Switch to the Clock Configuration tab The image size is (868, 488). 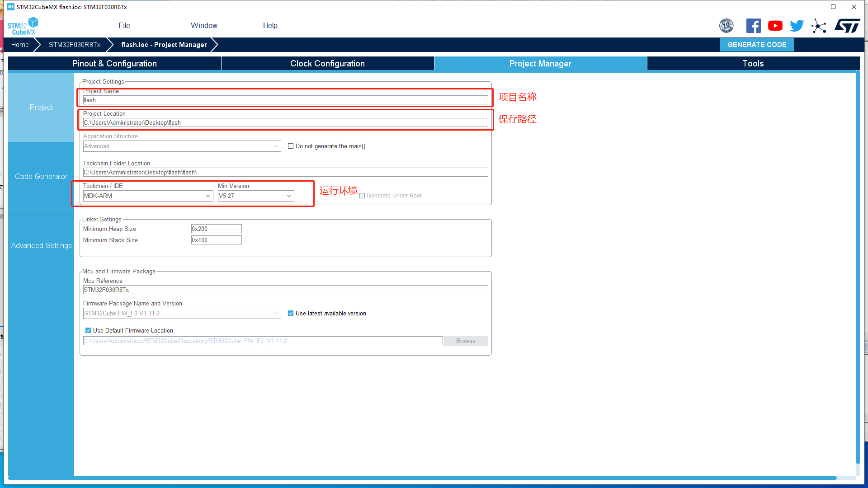(327, 63)
